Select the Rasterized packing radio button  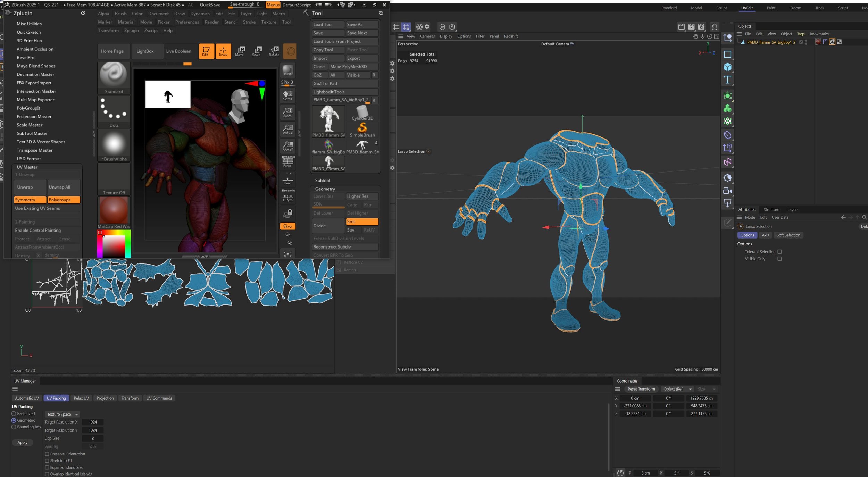point(14,413)
